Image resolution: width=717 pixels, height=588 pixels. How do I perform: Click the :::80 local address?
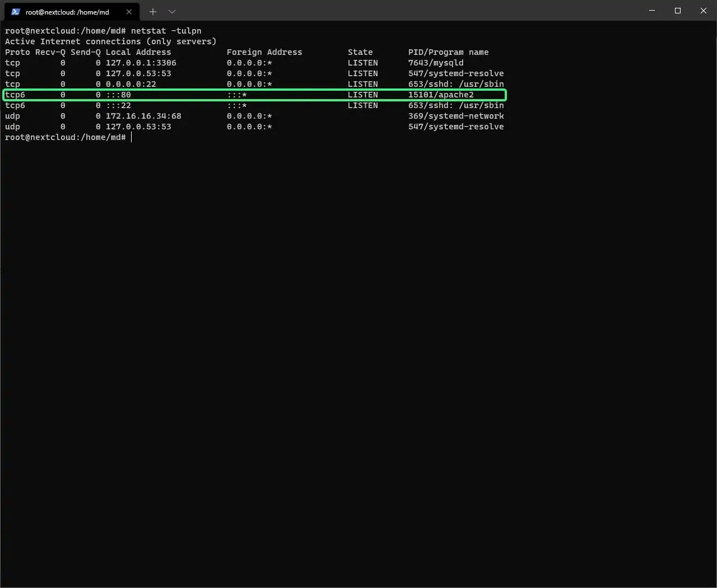click(x=118, y=95)
